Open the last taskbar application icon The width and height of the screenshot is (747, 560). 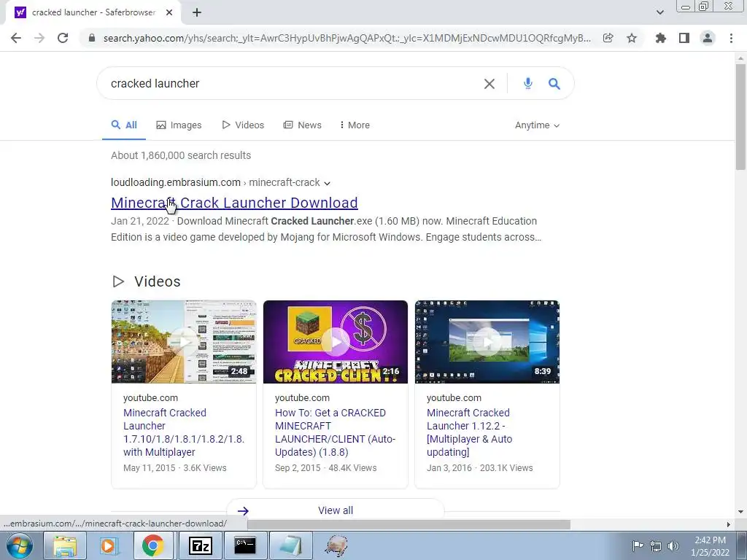point(336,545)
